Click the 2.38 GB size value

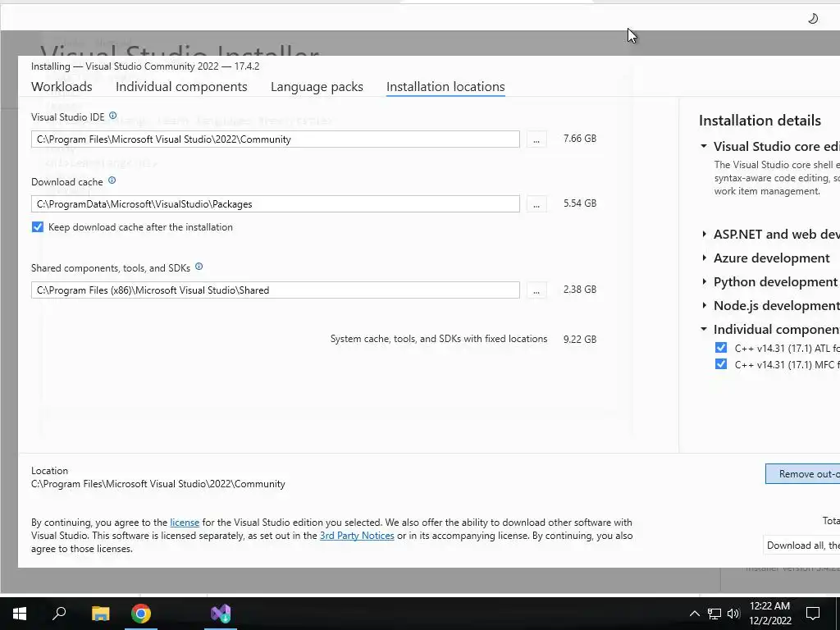tap(580, 290)
